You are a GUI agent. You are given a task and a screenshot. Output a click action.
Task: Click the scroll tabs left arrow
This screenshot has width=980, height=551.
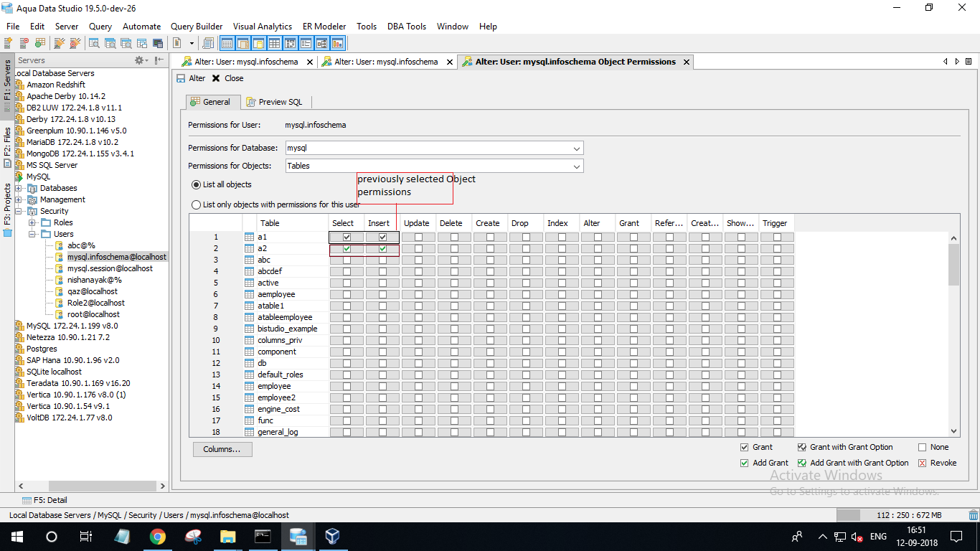click(x=946, y=62)
